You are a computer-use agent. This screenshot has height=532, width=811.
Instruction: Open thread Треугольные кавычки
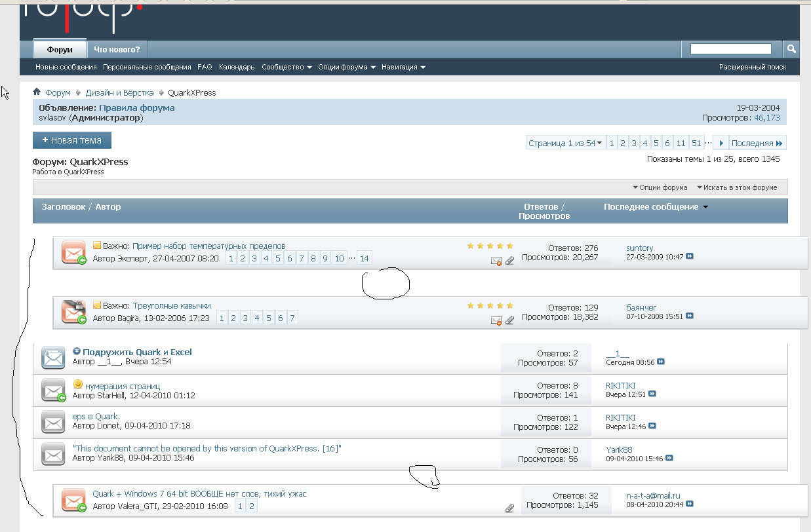tap(172, 305)
